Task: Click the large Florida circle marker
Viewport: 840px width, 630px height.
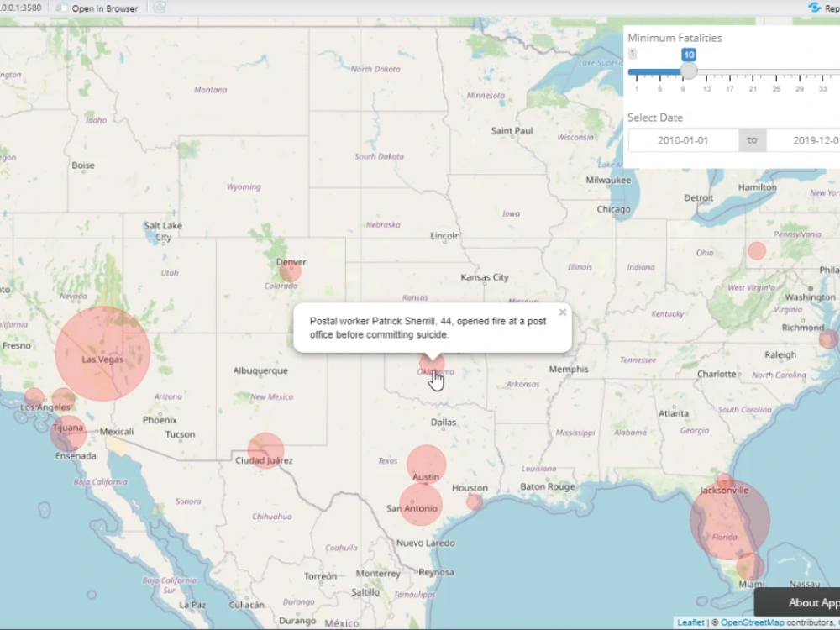Action: tap(730, 520)
